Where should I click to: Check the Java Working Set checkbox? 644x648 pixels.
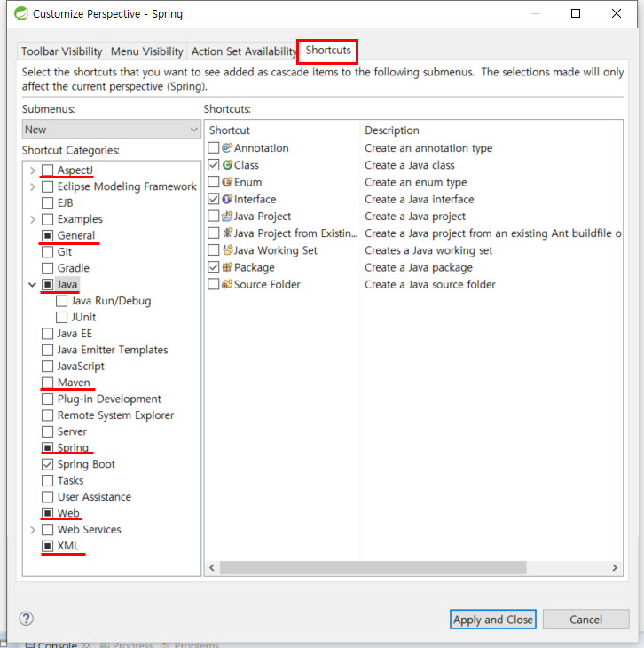(213, 250)
